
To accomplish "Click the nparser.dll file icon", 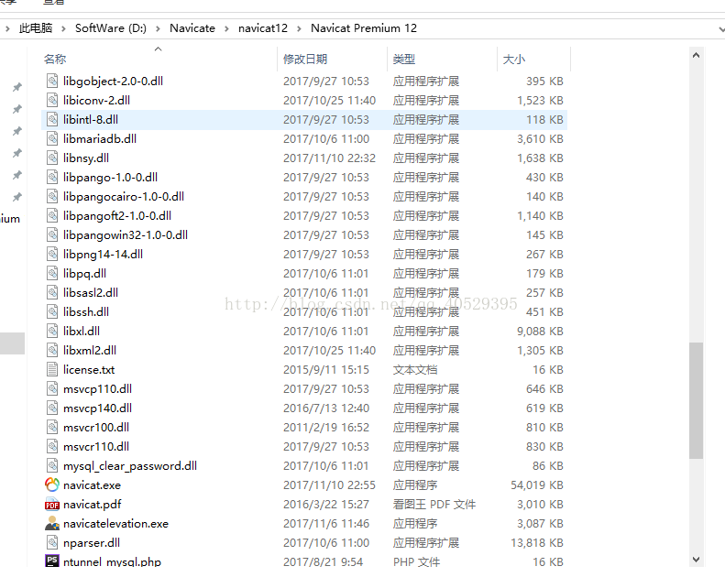I will (52, 543).
